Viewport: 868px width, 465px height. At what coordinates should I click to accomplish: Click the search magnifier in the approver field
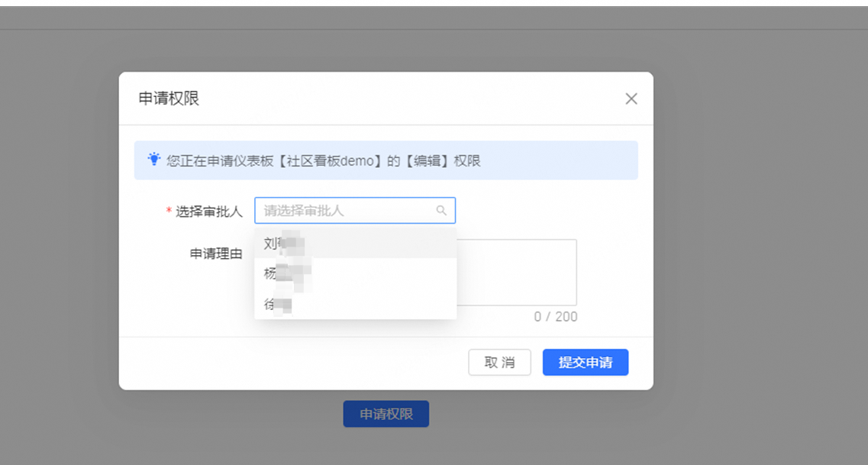[x=441, y=211]
